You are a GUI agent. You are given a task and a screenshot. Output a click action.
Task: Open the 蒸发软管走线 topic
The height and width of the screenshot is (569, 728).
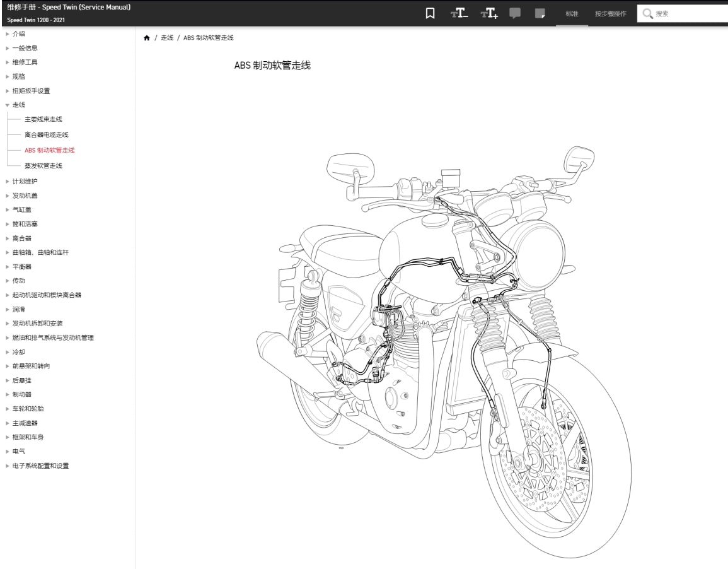pos(43,165)
